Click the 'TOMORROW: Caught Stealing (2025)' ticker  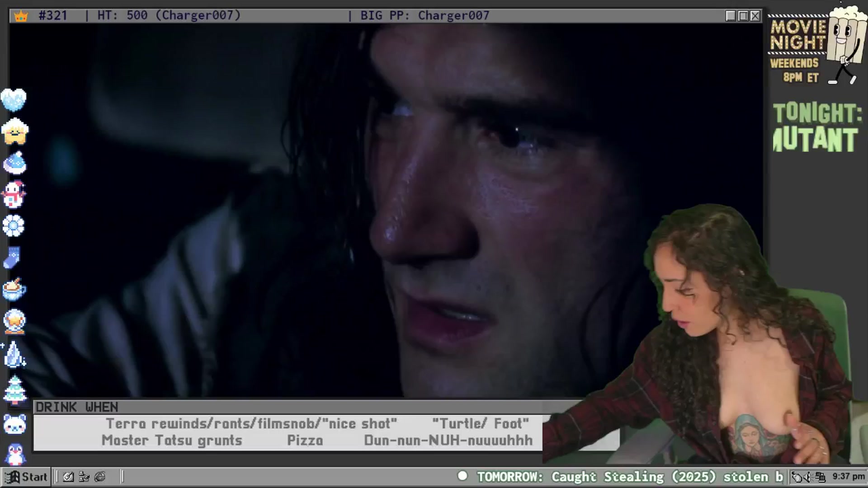point(597,477)
